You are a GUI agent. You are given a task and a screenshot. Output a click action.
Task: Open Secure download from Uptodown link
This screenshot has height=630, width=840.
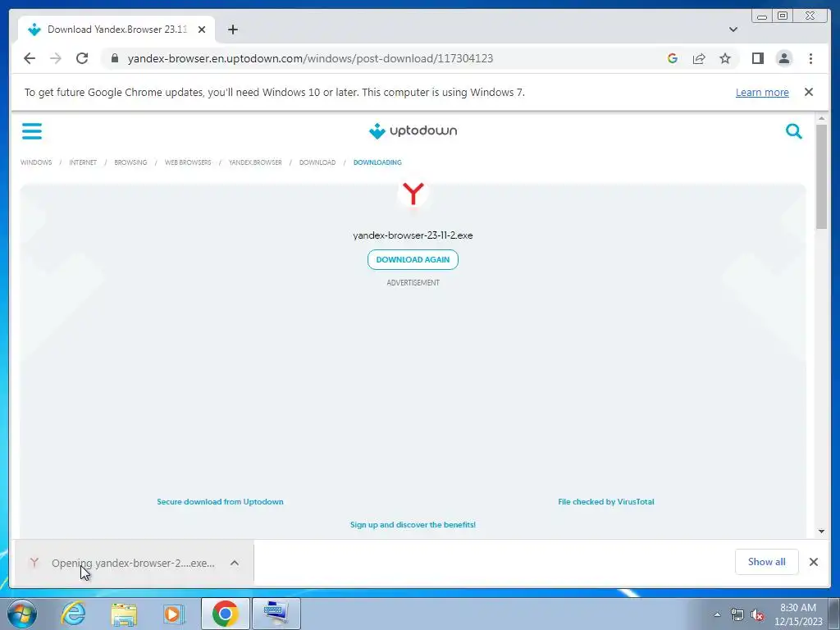[x=220, y=502]
